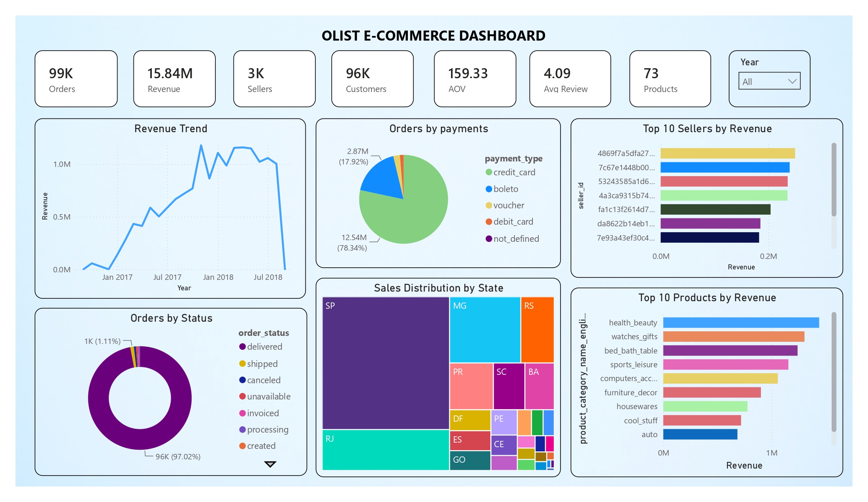Select the RS tile in treemap

click(538, 330)
